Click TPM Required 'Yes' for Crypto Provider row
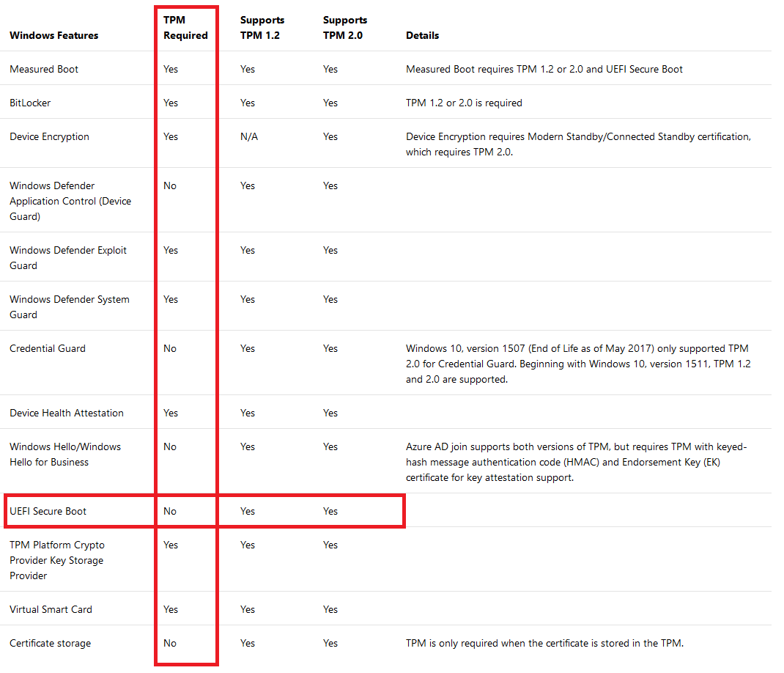784x673 pixels. [171, 545]
